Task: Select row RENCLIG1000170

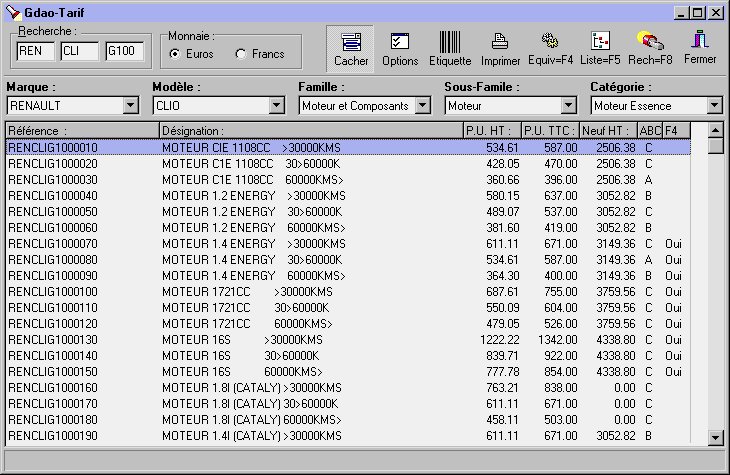Action: (x=348, y=403)
